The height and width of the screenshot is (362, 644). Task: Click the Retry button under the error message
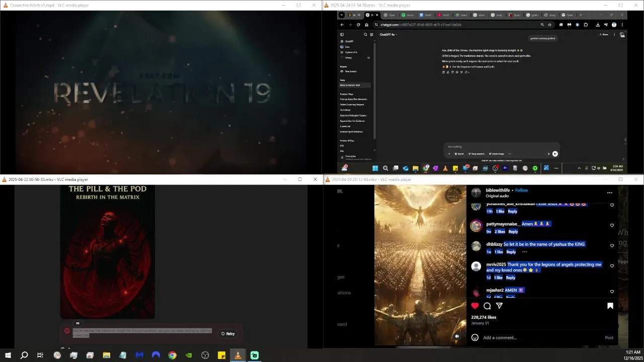tap(228, 334)
